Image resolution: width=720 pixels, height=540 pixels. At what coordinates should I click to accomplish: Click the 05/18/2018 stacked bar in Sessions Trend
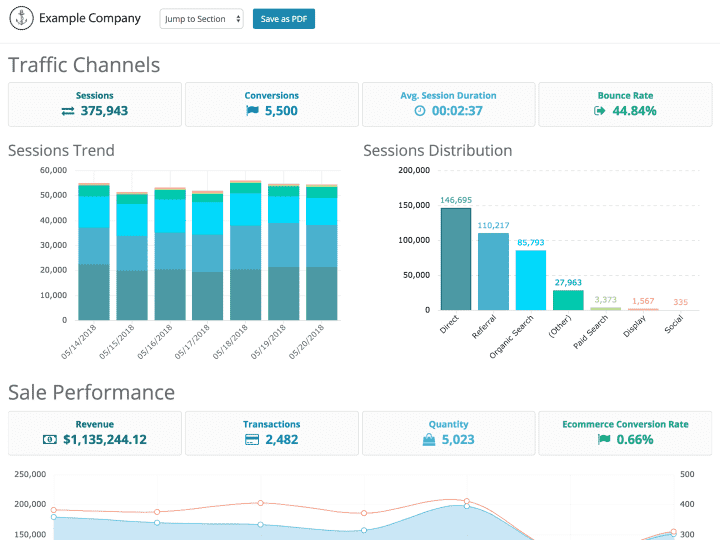point(246,250)
